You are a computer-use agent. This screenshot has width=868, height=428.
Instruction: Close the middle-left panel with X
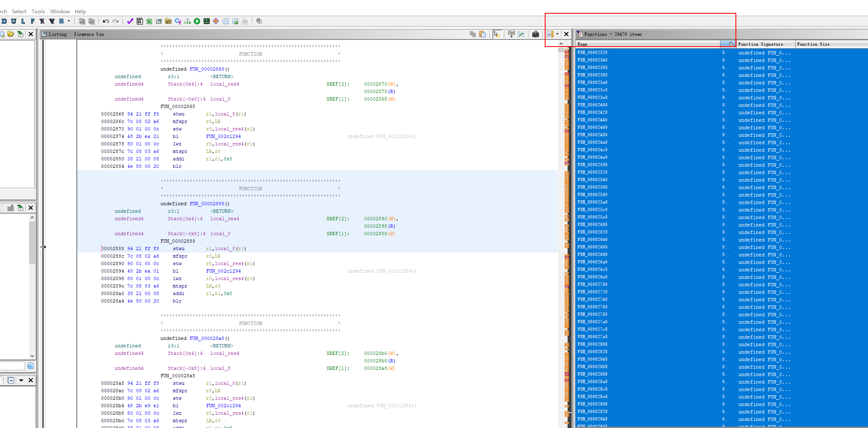tap(31, 208)
